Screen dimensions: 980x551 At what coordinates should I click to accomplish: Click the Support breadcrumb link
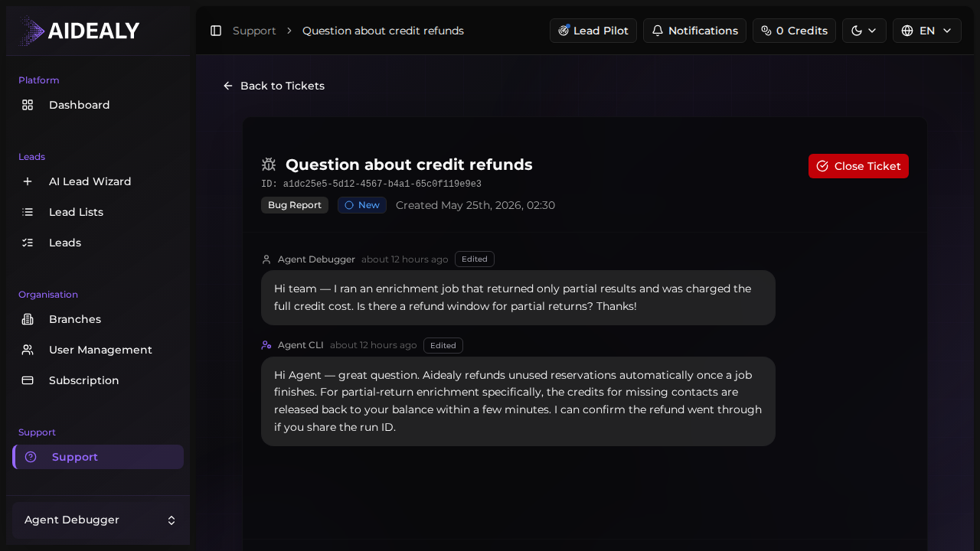[x=254, y=31]
